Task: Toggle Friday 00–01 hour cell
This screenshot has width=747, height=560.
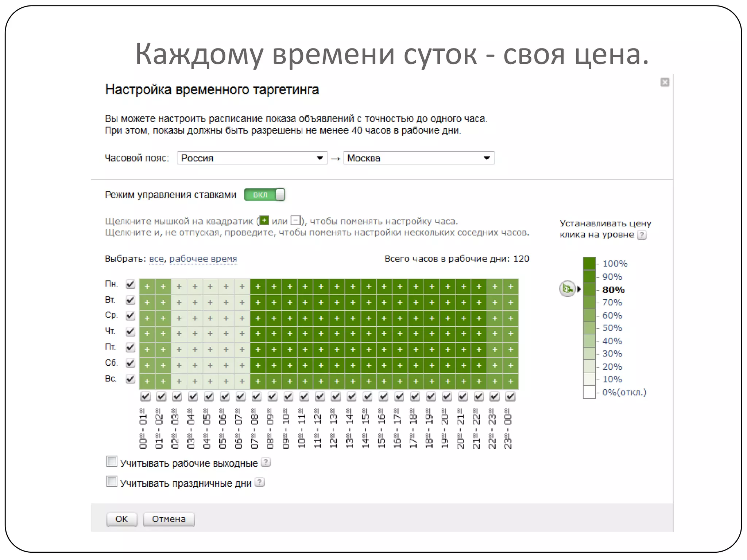Action: 147,350
